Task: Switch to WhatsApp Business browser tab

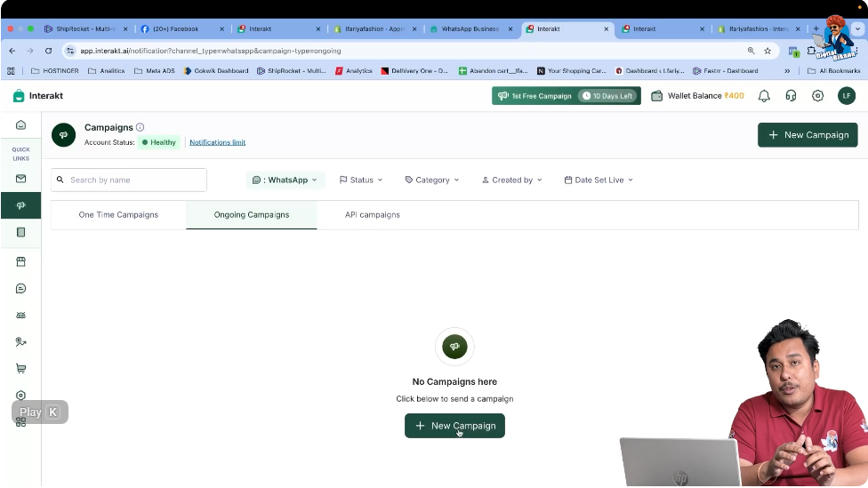Action: click(x=470, y=28)
